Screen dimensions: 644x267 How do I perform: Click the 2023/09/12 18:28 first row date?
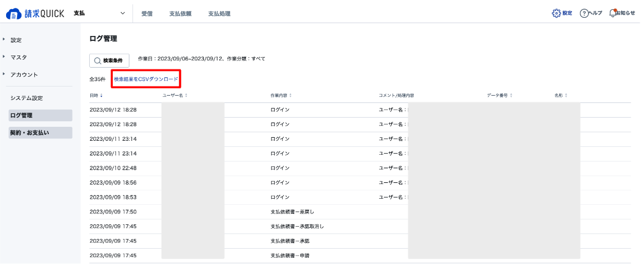click(x=113, y=110)
